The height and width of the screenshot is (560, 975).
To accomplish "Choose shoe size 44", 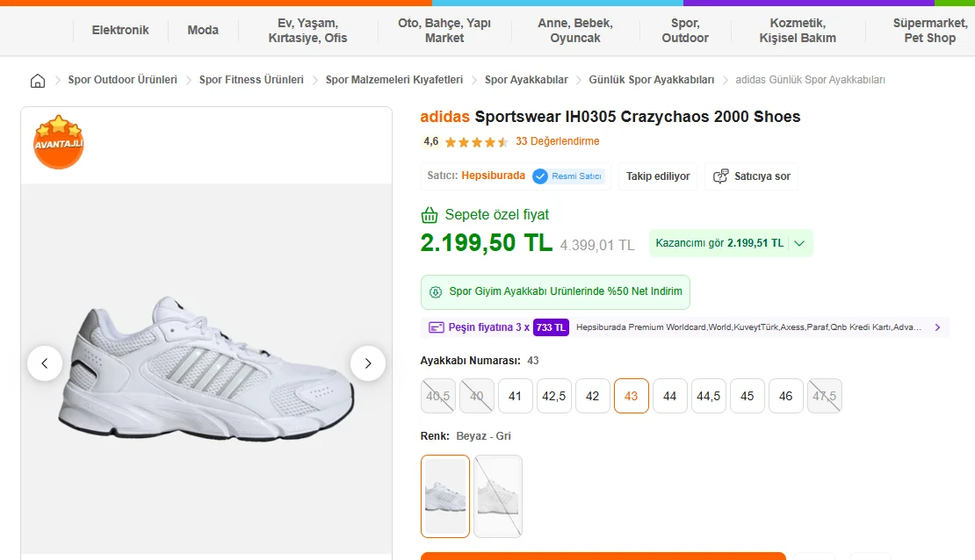I will point(670,396).
